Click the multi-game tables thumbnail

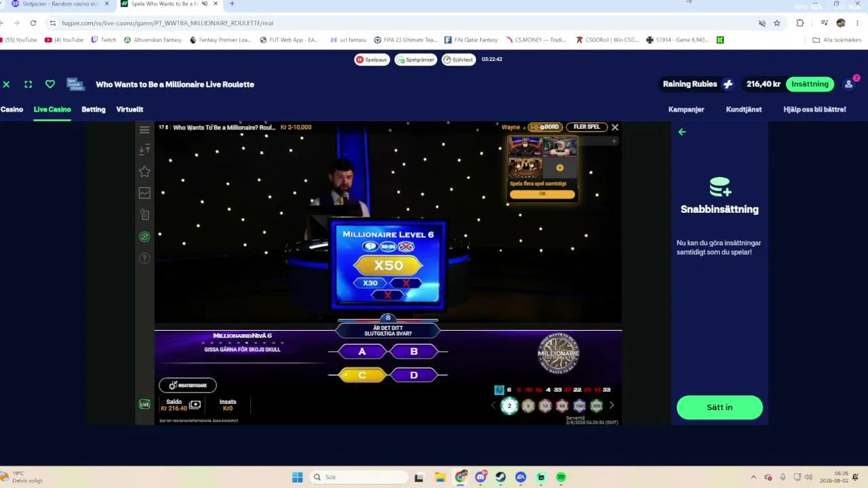click(x=542, y=157)
